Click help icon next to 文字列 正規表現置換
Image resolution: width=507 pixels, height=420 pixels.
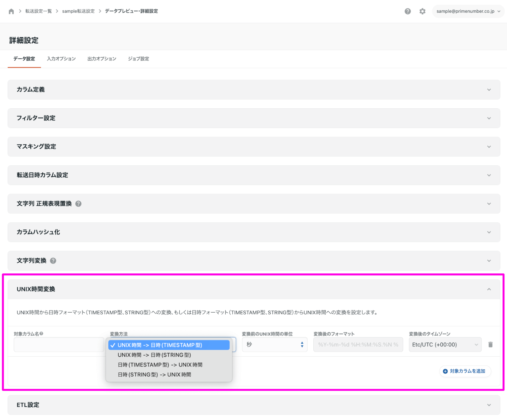78,204
